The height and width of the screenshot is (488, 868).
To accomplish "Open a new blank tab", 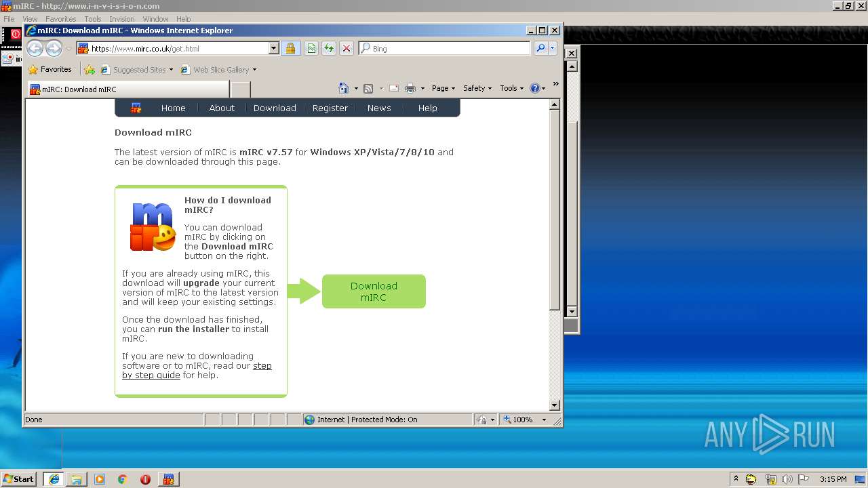I will pyautogui.click(x=240, y=89).
